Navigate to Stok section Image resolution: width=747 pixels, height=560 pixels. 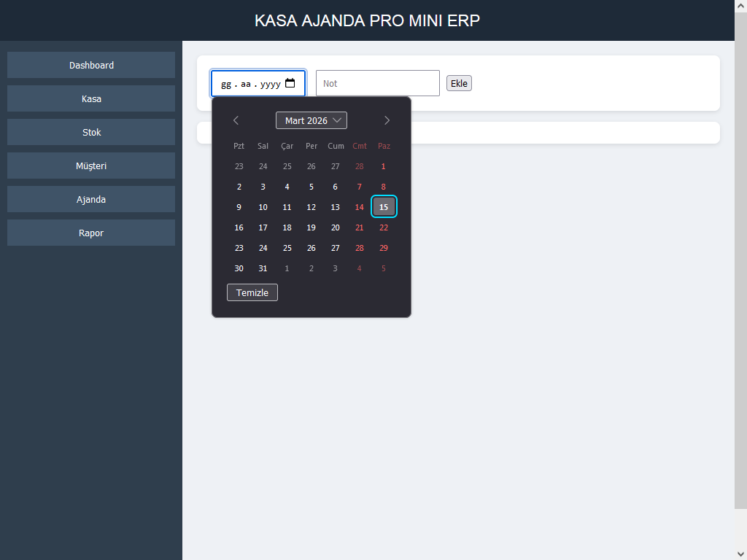(91, 132)
